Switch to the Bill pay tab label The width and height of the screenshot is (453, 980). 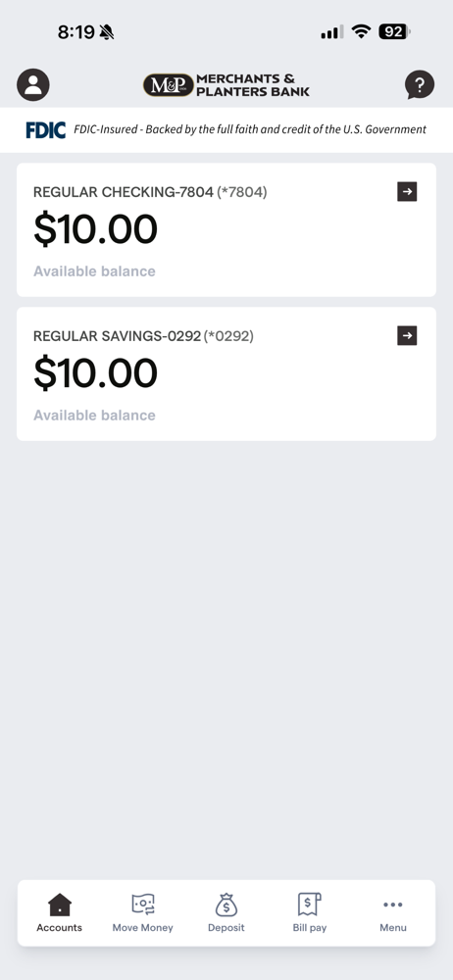click(x=309, y=927)
